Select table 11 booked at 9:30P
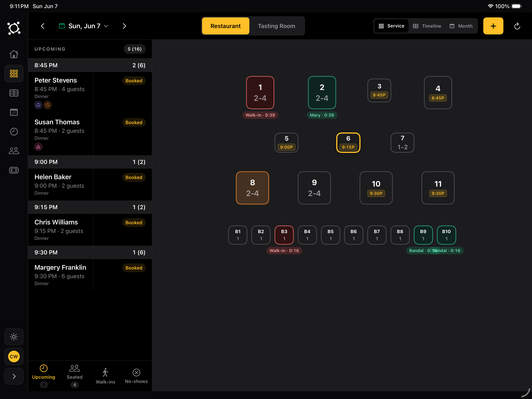532x399 pixels. coord(438,188)
